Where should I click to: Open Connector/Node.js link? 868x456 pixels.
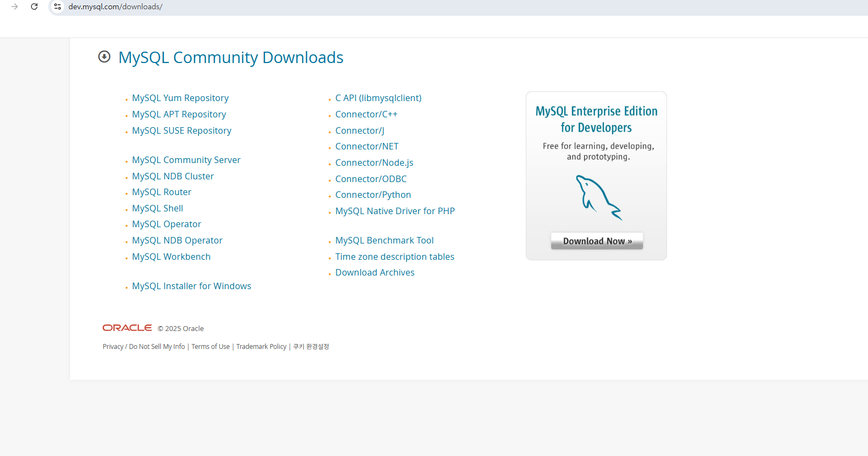coord(374,163)
